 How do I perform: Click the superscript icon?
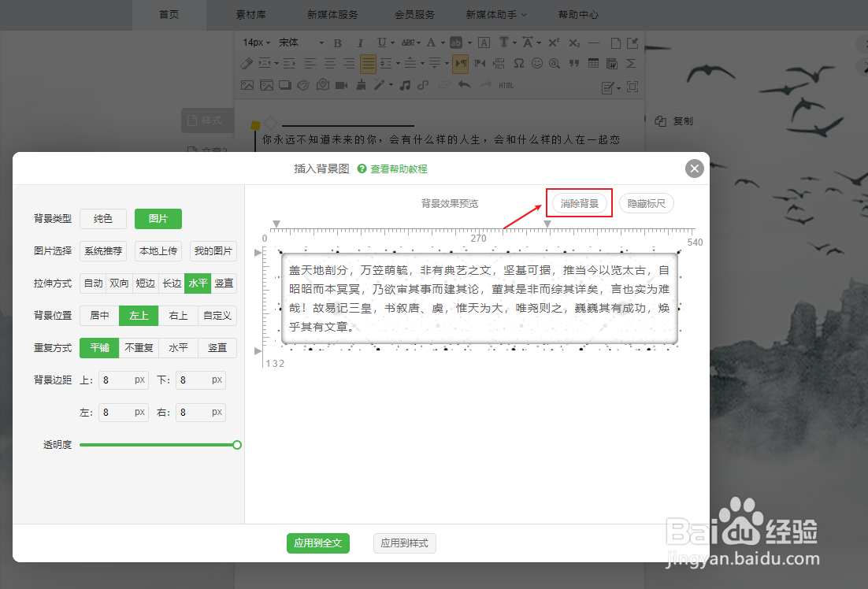coord(554,43)
